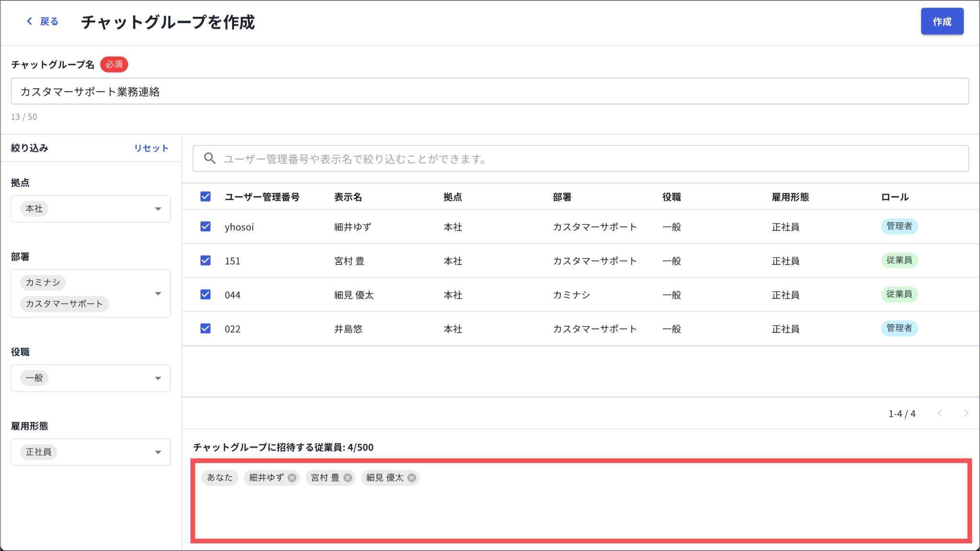Image resolution: width=980 pixels, height=551 pixels.
Task: Toggle the select-all header checkbox
Action: (x=205, y=197)
